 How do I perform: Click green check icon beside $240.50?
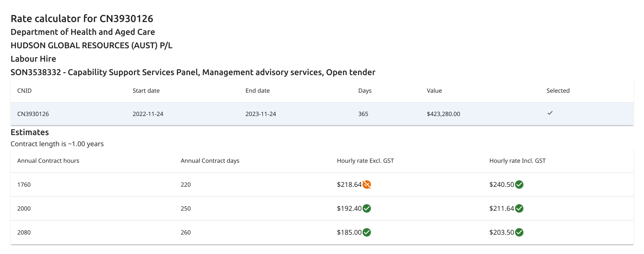click(519, 184)
